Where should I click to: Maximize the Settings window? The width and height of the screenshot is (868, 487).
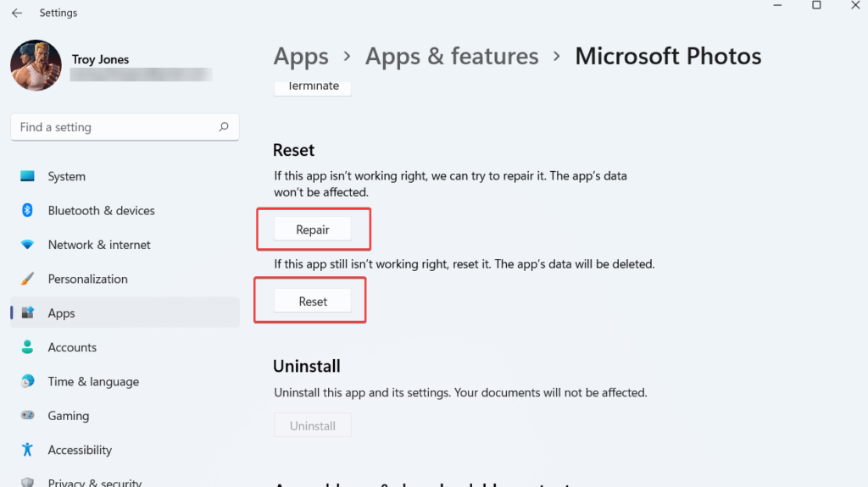coord(816,6)
